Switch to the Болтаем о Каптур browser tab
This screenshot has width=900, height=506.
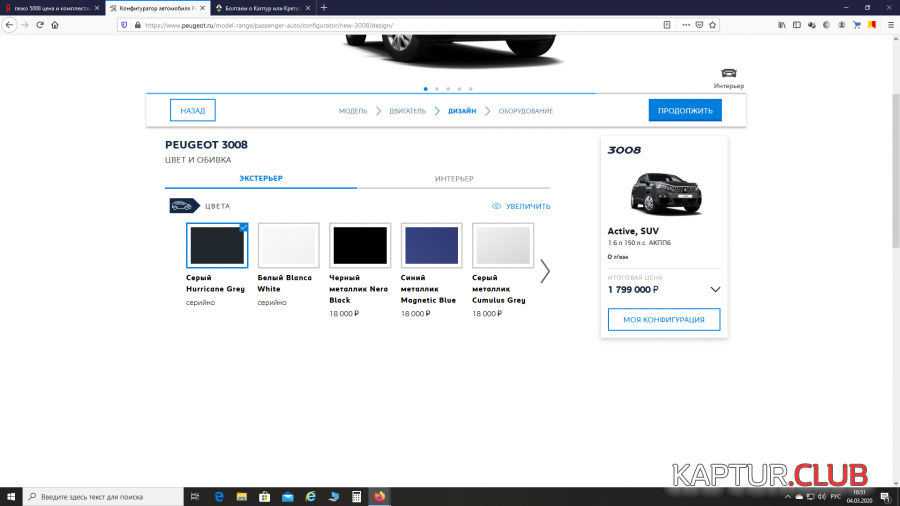tap(261, 8)
